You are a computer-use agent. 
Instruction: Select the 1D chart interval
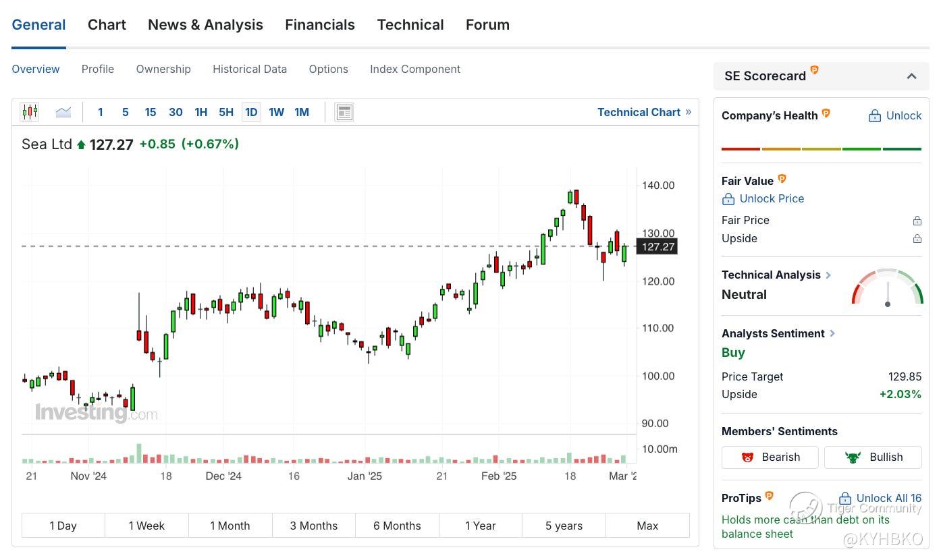tap(251, 112)
